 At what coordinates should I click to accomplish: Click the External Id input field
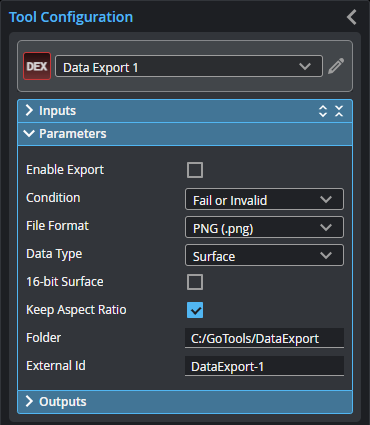[x=264, y=366]
